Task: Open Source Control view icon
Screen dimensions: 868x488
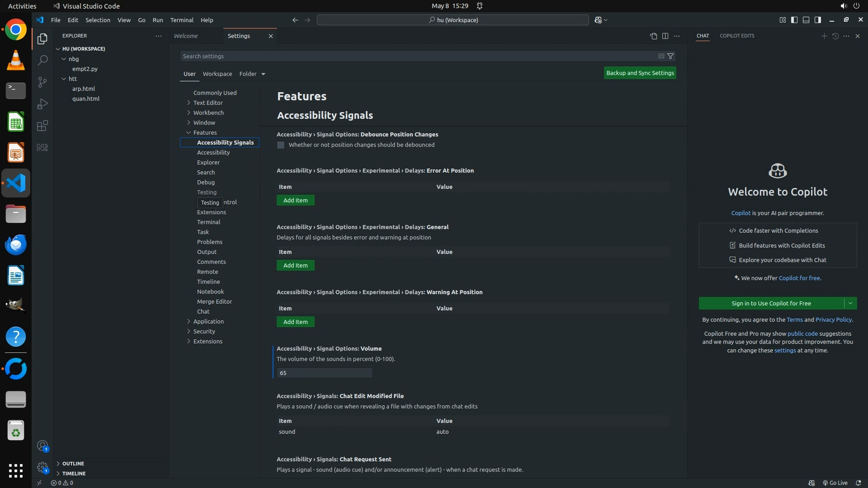Action: click(x=42, y=82)
